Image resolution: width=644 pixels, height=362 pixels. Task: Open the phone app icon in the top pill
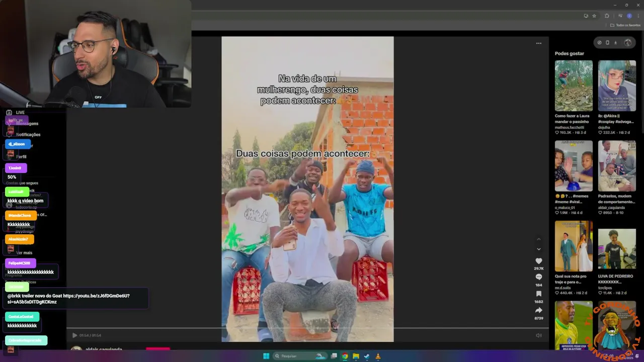607,43
